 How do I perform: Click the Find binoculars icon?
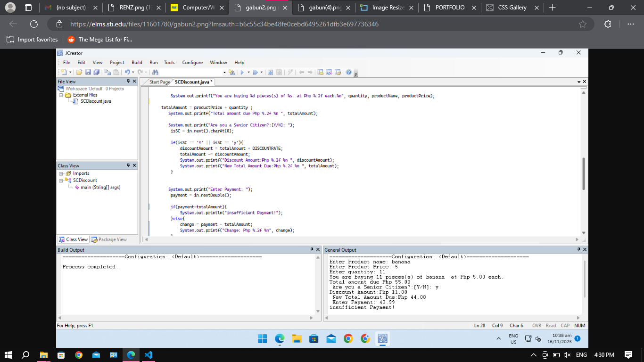[x=155, y=72]
